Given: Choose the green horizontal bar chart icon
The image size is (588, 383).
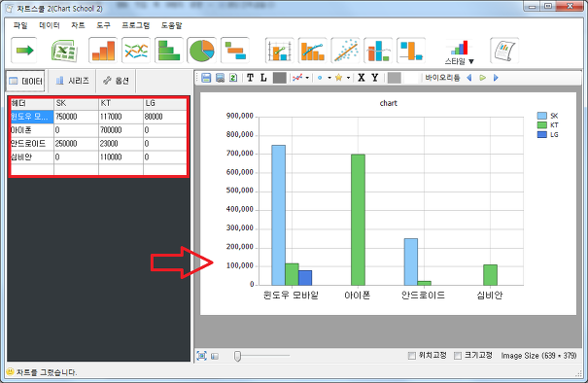Looking at the screenshot, I should [169, 51].
